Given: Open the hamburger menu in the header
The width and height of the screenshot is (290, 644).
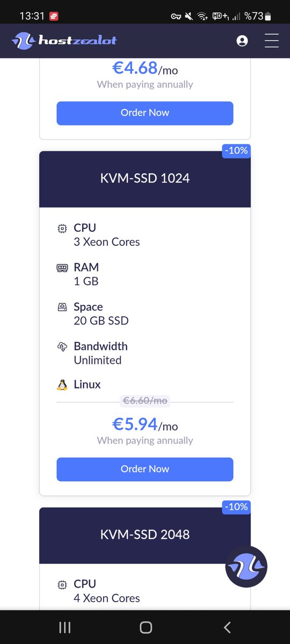Looking at the screenshot, I should pos(272,40).
